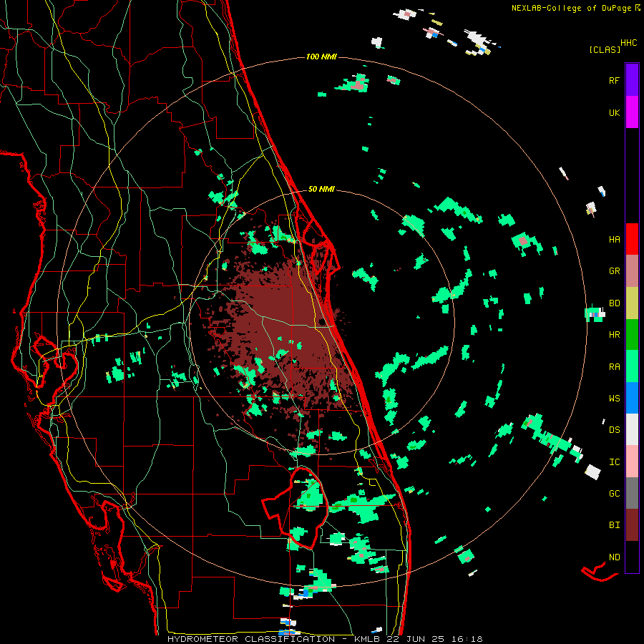Select the GR pinkish-brown legend color

point(632,271)
